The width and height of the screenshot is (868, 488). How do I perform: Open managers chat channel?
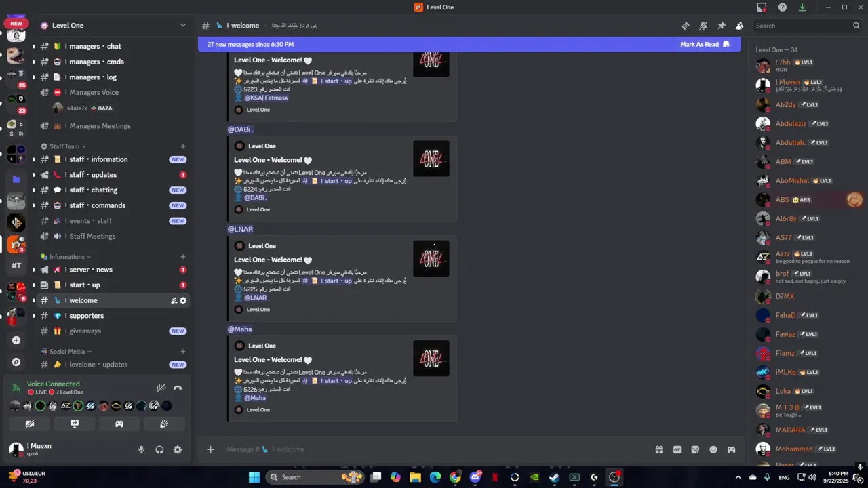point(113,47)
